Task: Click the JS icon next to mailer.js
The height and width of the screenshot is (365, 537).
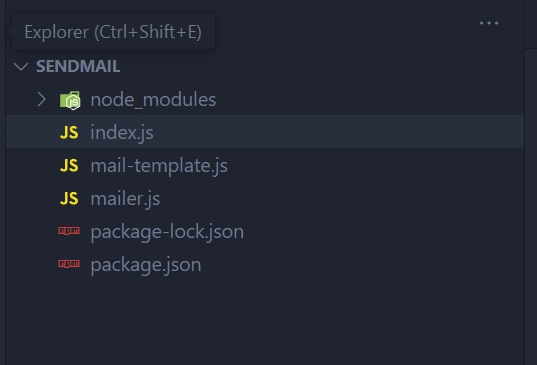Action: coord(69,199)
